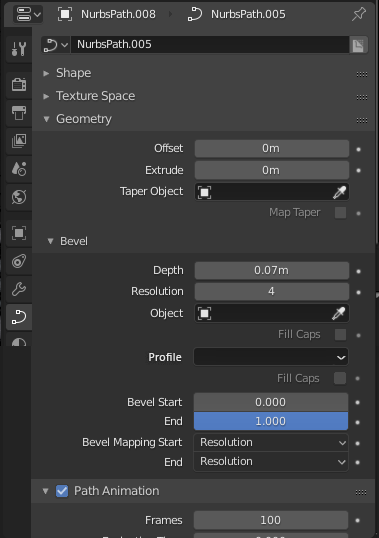Image resolution: width=379 pixels, height=538 pixels.
Task: Click NurbsPath.005 curve icon in breadcrumb
Action: (x=195, y=14)
